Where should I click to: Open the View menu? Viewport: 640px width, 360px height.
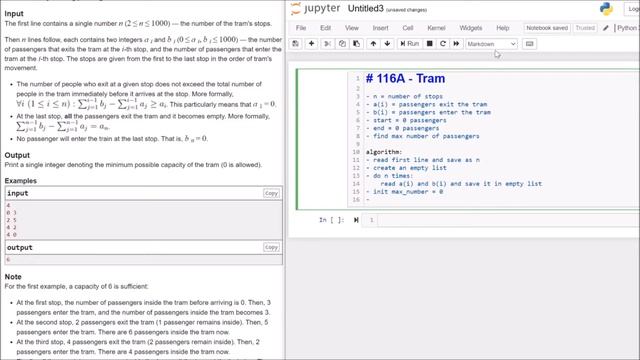(351, 28)
